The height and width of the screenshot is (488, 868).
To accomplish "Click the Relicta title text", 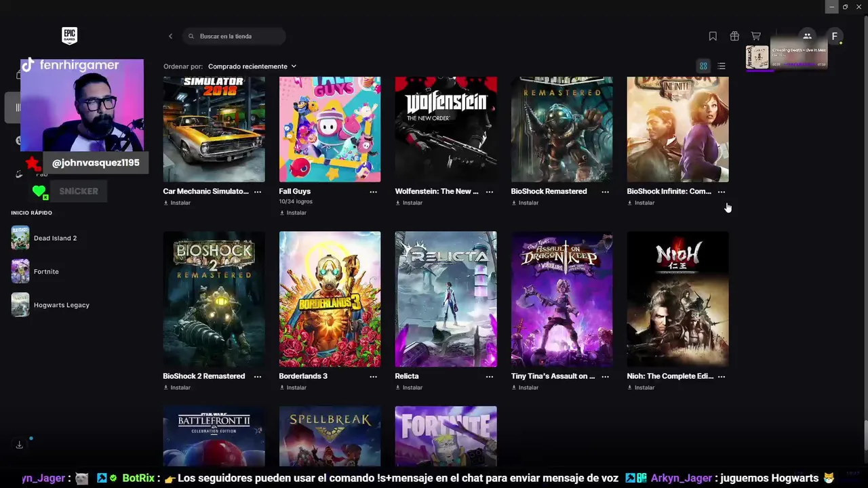I will click(x=407, y=376).
